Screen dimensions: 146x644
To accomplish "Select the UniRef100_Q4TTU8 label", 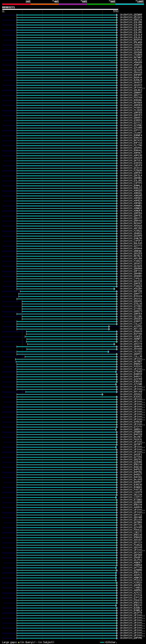I will (131, 567).
